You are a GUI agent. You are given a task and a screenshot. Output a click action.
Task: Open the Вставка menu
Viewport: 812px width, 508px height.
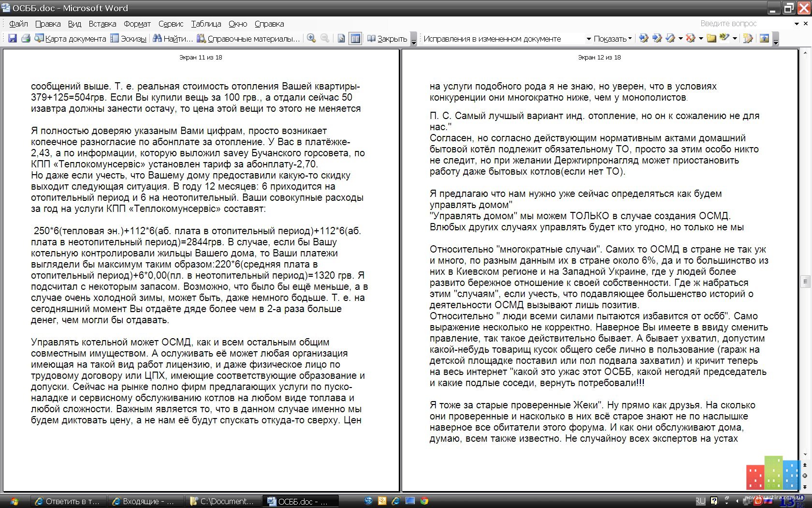click(x=102, y=24)
